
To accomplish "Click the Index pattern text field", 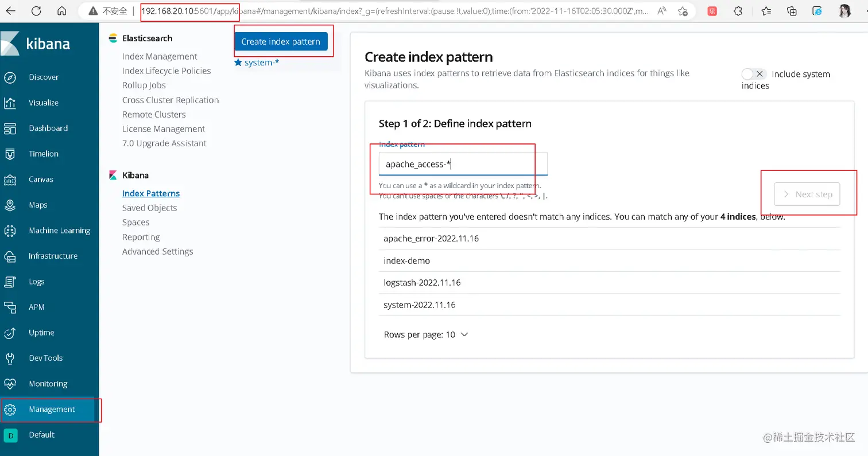I will (463, 165).
